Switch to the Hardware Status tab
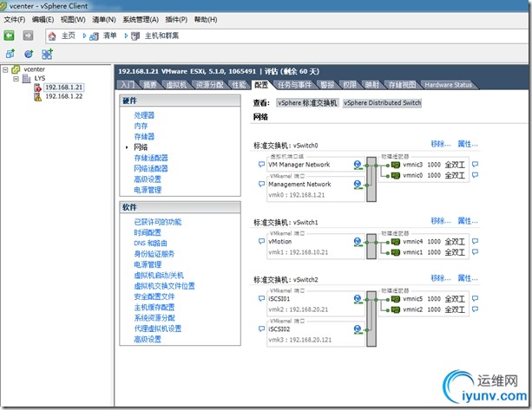 [448, 85]
